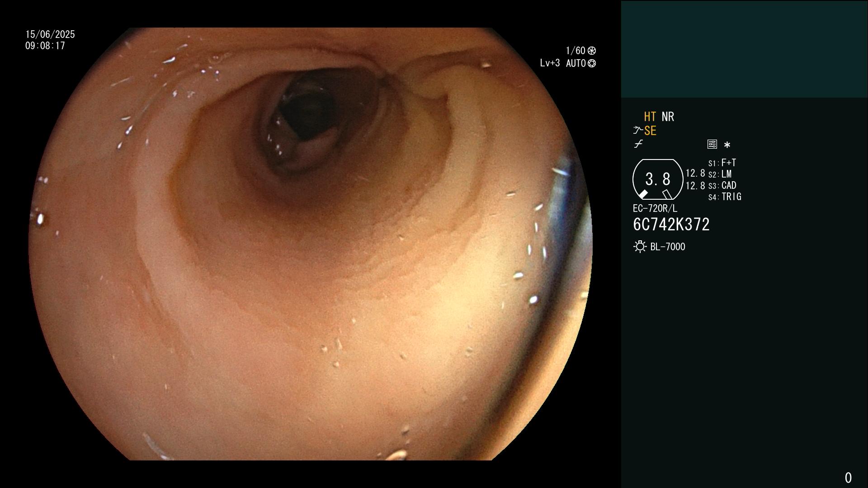Click the 1/60 shutter speed value

point(576,51)
